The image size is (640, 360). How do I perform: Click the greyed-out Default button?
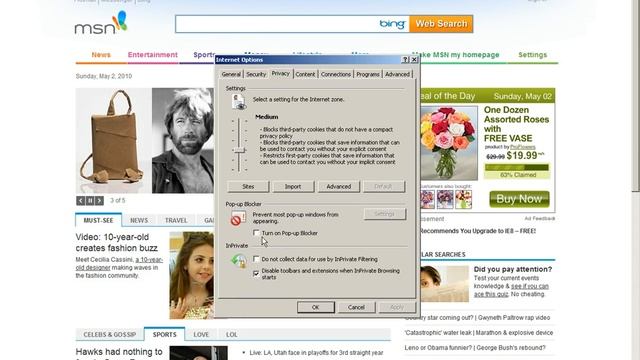click(384, 187)
